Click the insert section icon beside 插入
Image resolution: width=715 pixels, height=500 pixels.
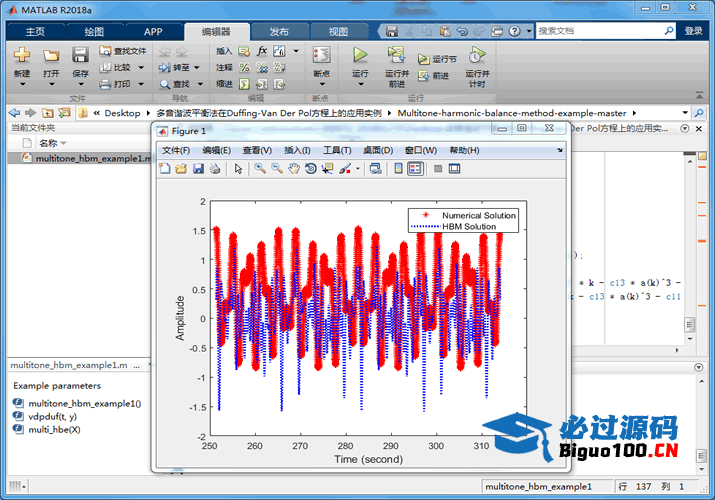point(244,51)
